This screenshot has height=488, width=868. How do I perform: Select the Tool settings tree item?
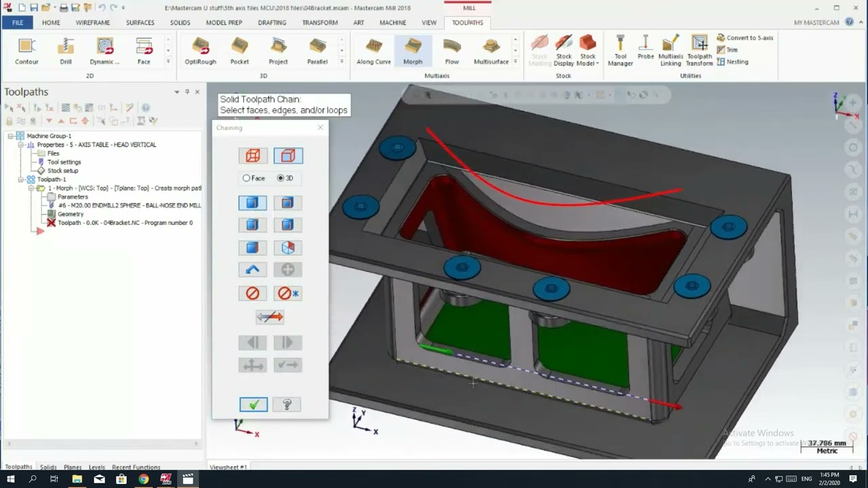(x=59, y=162)
